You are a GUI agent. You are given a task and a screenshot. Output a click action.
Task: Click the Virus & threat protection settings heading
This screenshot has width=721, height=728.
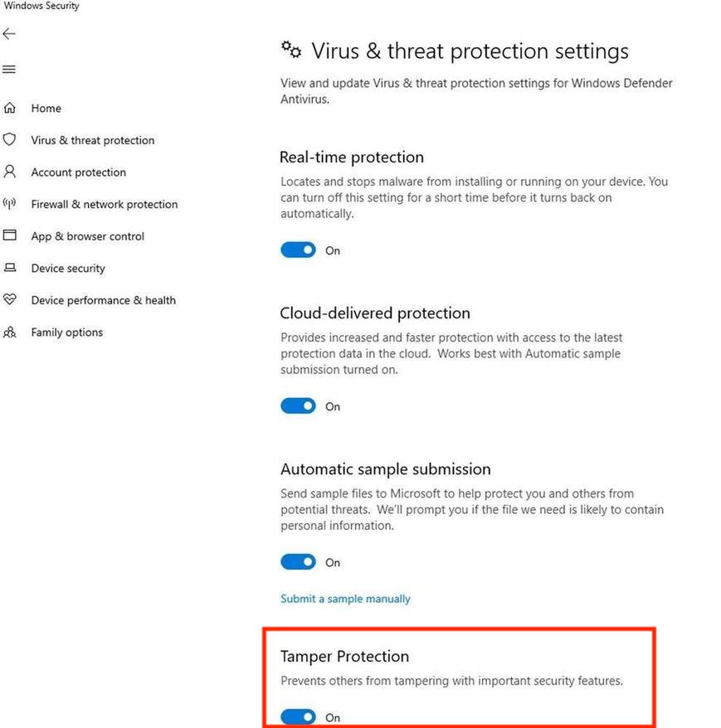pyautogui.click(x=470, y=51)
